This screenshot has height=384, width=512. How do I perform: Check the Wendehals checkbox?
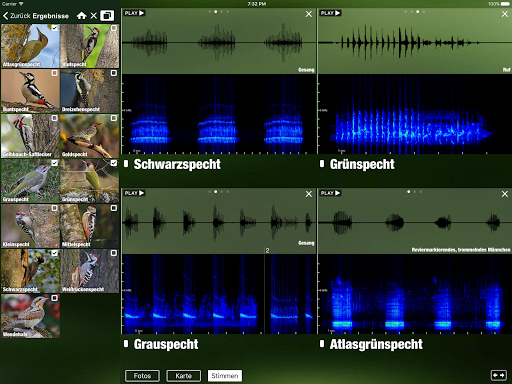(x=54, y=298)
